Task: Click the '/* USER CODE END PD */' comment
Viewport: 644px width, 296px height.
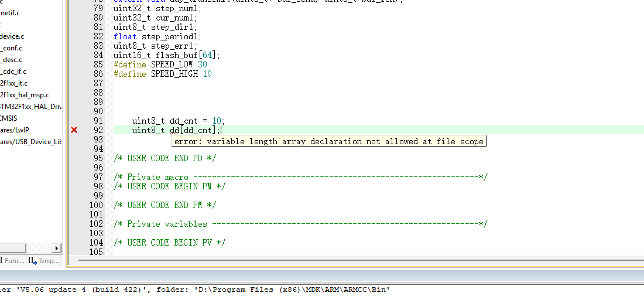Action: coord(165,158)
